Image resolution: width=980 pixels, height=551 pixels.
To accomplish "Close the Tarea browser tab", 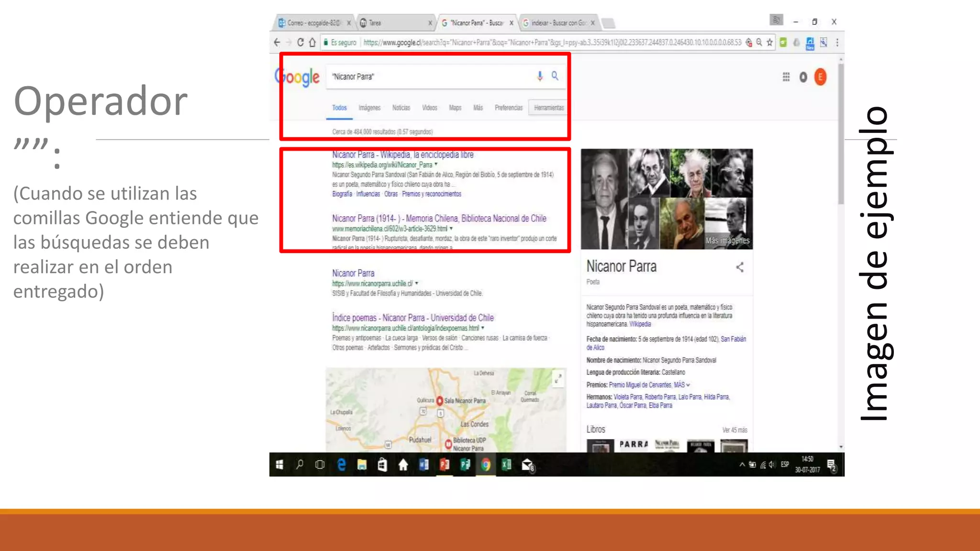I will (x=430, y=22).
